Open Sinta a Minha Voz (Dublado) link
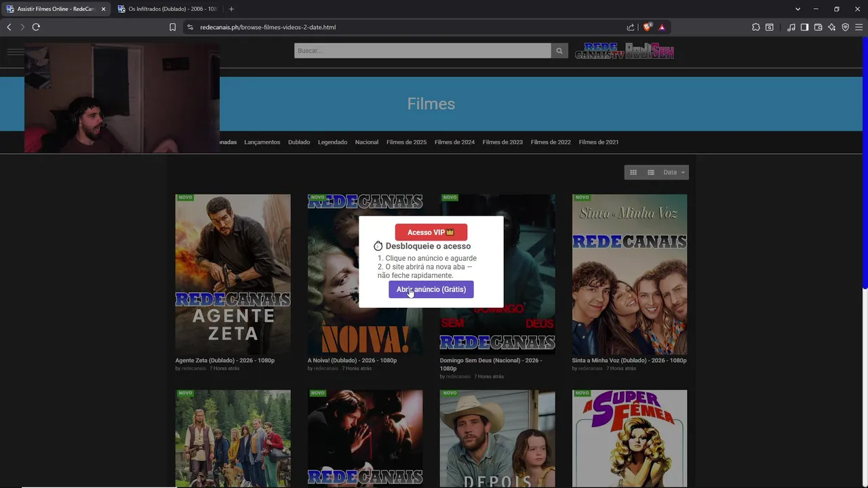Viewport: 868px width, 488px height. [629, 361]
